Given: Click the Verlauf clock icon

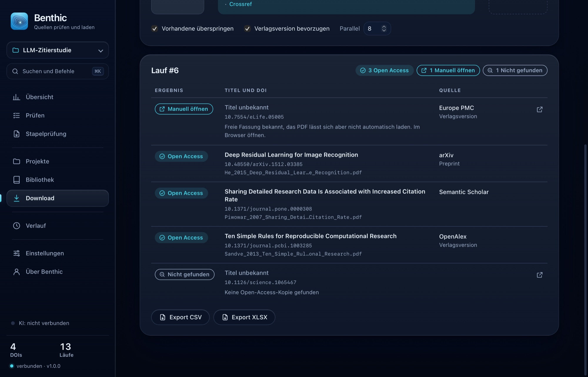Looking at the screenshot, I should pyautogui.click(x=16, y=226).
